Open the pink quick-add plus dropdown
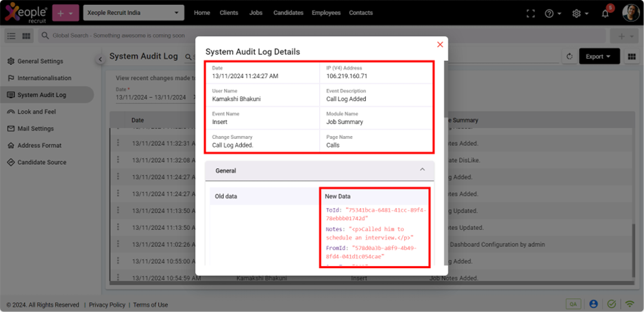Image resolution: width=644 pixels, height=312 pixels. (65, 13)
